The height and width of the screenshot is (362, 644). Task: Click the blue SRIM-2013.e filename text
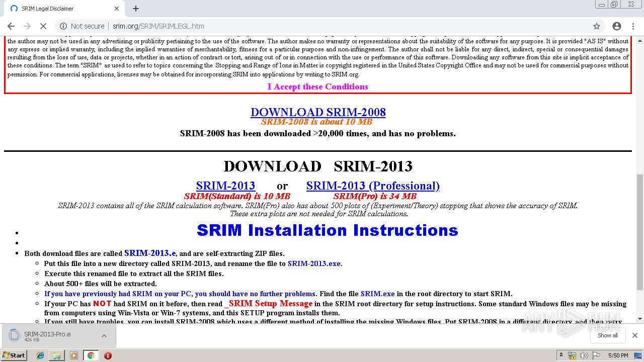(x=150, y=253)
